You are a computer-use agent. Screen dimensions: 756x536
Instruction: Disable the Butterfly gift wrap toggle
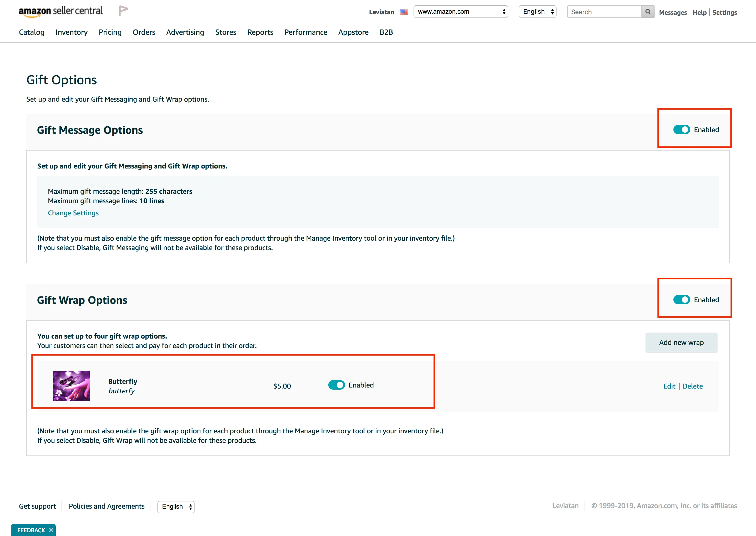click(x=336, y=385)
